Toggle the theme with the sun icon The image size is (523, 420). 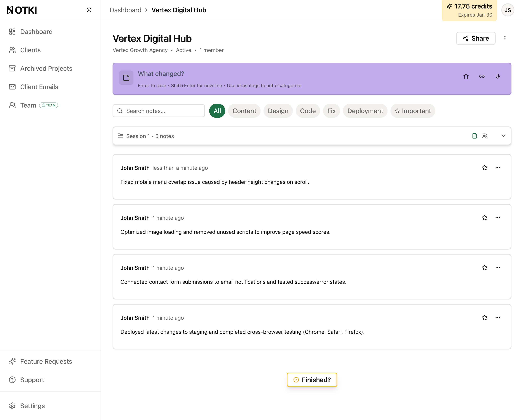click(89, 10)
